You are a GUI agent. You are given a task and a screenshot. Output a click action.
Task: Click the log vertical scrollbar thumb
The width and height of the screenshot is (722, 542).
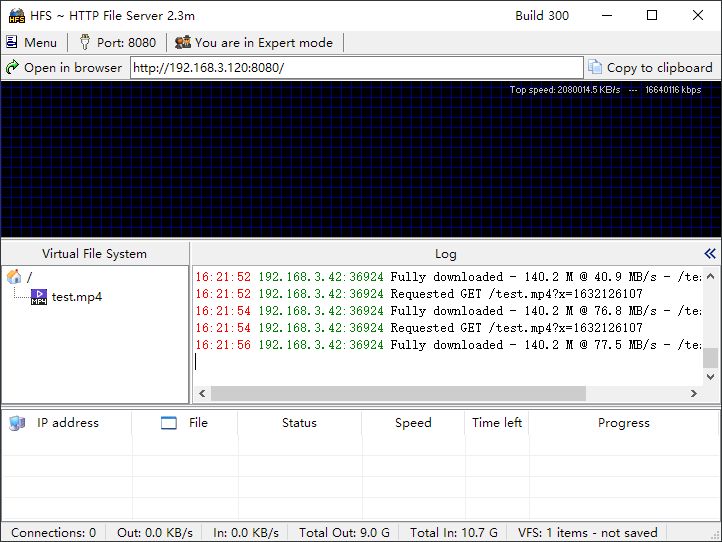(710, 358)
